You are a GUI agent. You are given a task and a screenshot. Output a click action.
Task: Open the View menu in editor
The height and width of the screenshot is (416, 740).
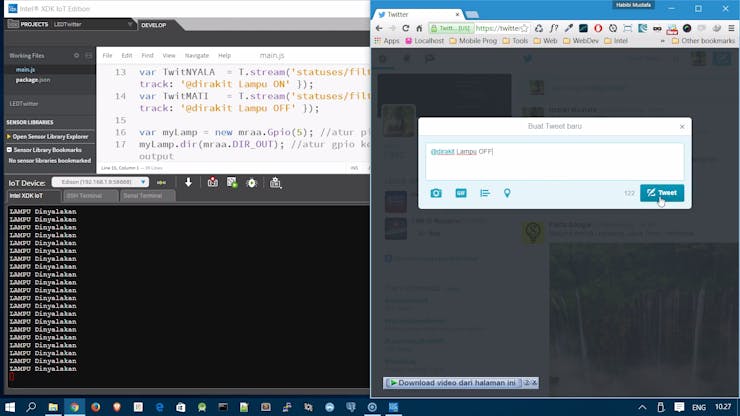(169, 55)
